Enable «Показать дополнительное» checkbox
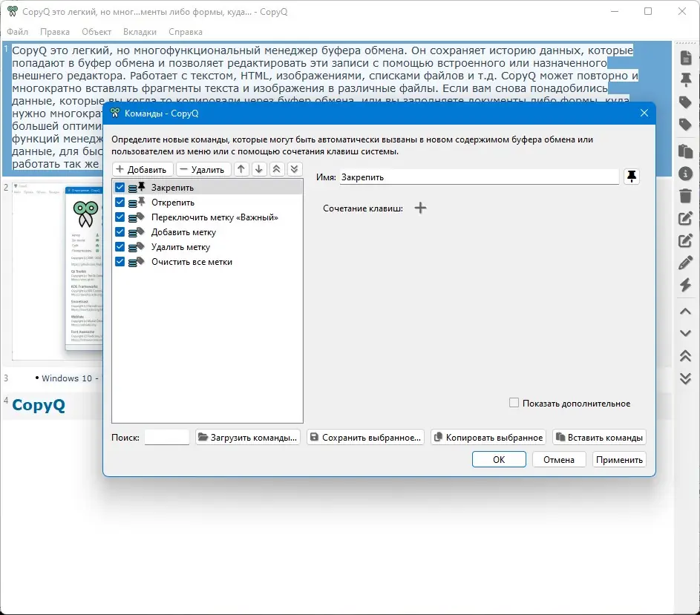 pyautogui.click(x=514, y=403)
